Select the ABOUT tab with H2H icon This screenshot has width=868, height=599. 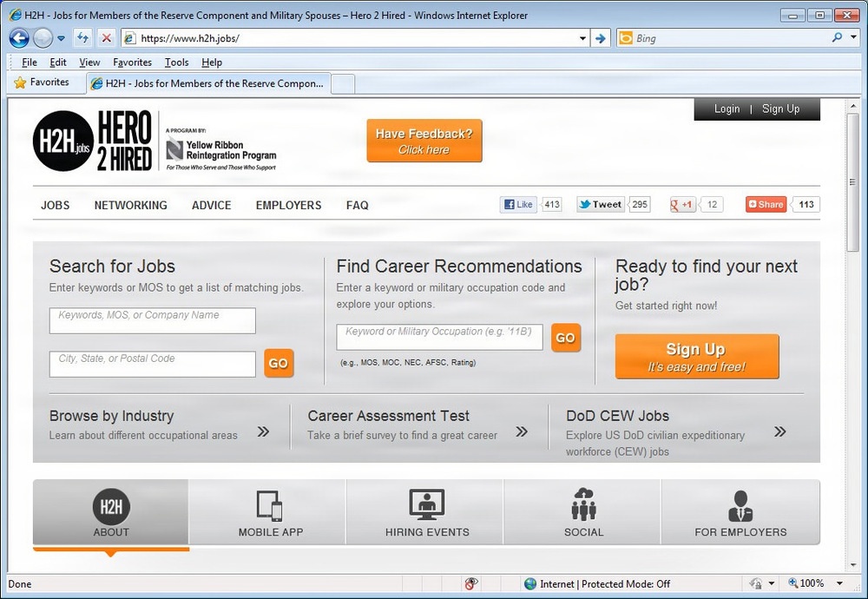(x=111, y=512)
